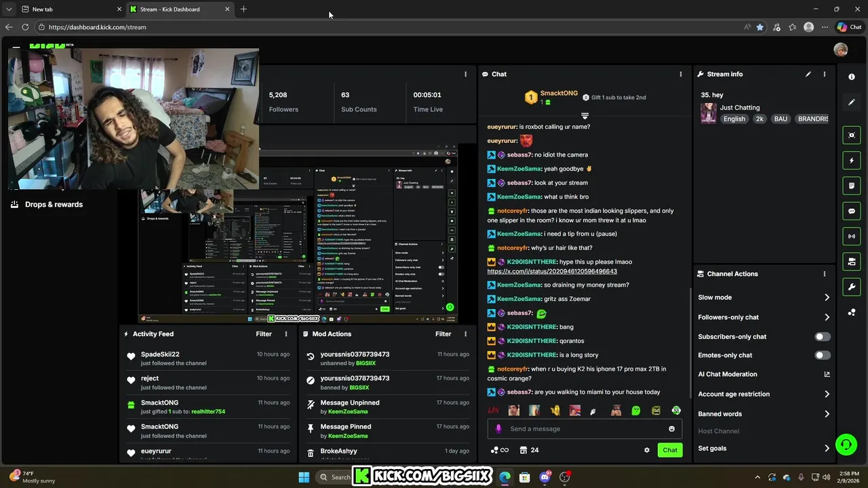Open Mod Actions three-dot menu

click(465, 334)
